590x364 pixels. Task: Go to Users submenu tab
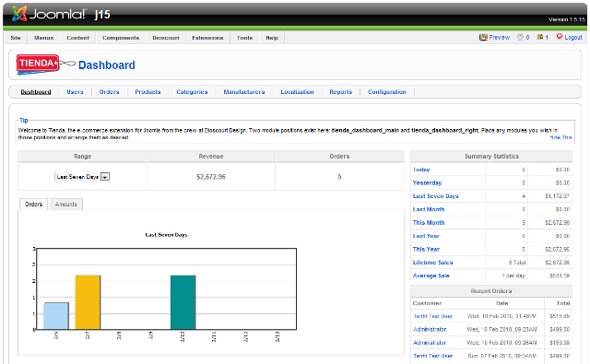pos(75,92)
